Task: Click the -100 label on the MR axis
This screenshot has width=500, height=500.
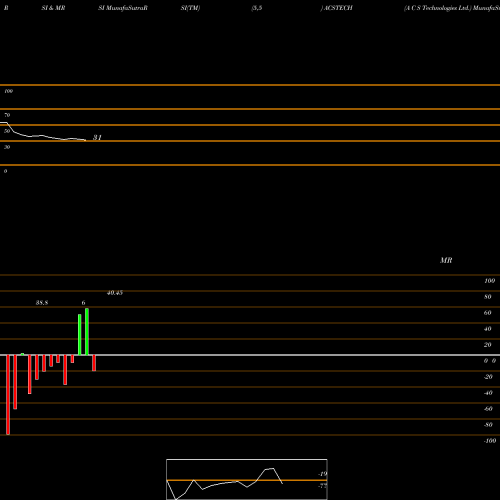Action: 490,441
